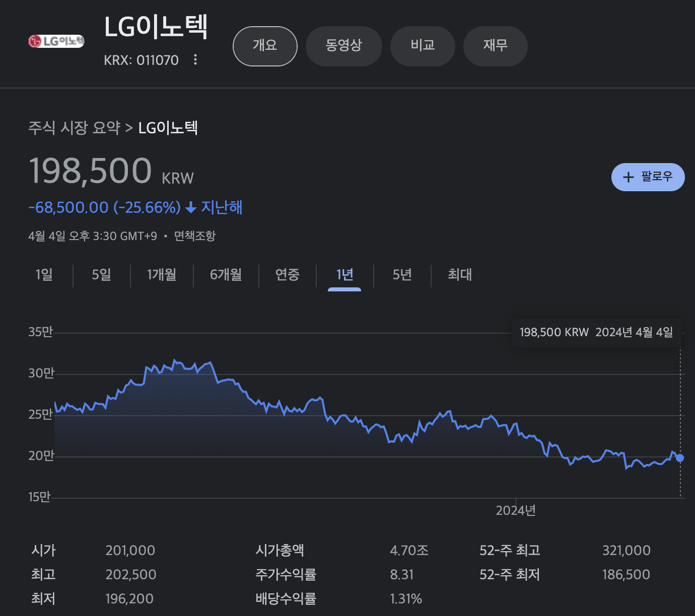Select the 6개월 time range
The width and height of the screenshot is (695, 616).
point(226,275)
